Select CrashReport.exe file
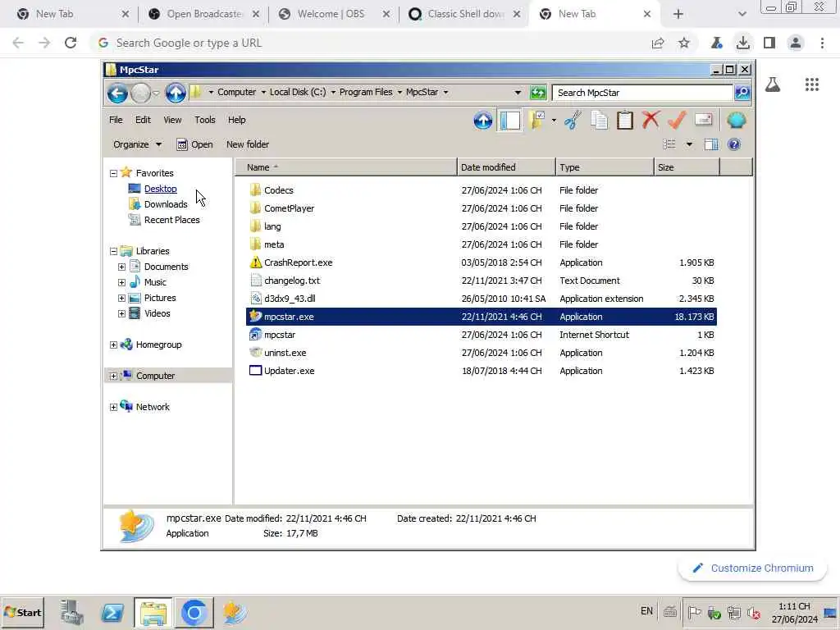Screen dimensions: 840x630 298,262
